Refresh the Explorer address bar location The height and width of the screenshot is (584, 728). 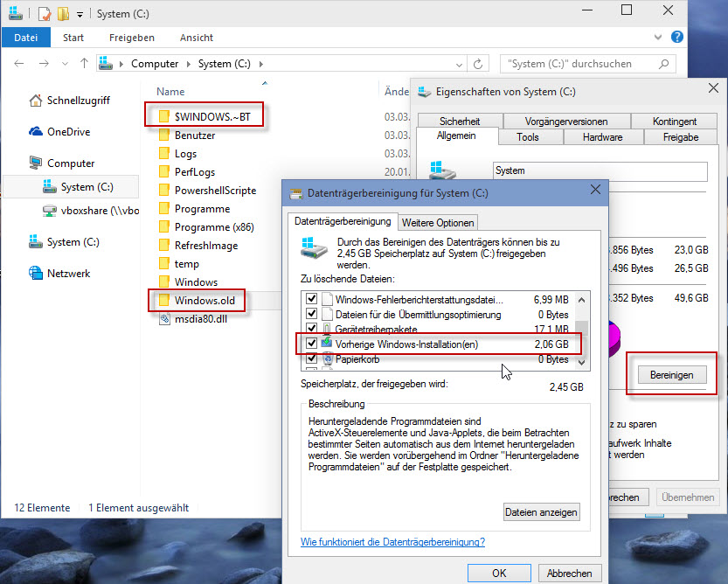point(478,64)
